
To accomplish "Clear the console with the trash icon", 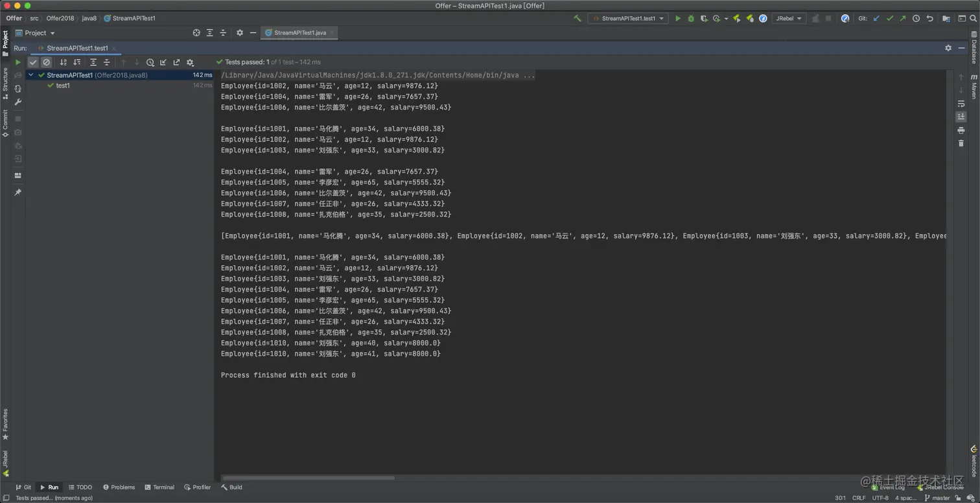I will [961, 143].
